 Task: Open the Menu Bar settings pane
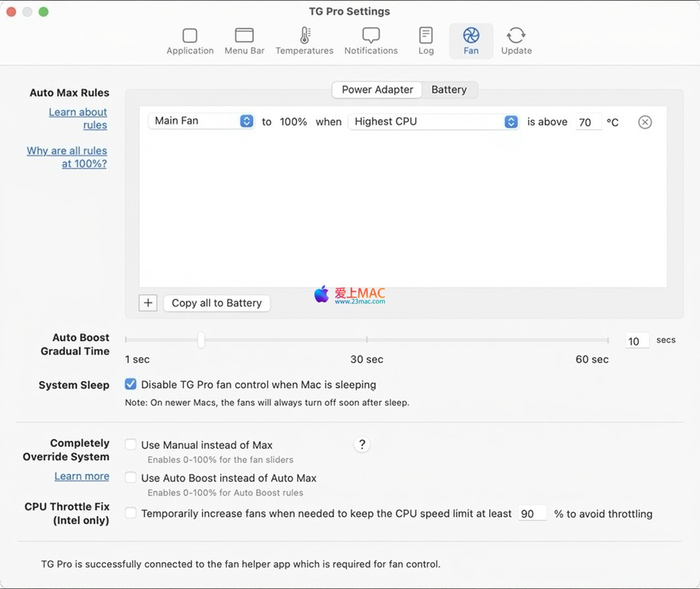(x=244, y=42)
